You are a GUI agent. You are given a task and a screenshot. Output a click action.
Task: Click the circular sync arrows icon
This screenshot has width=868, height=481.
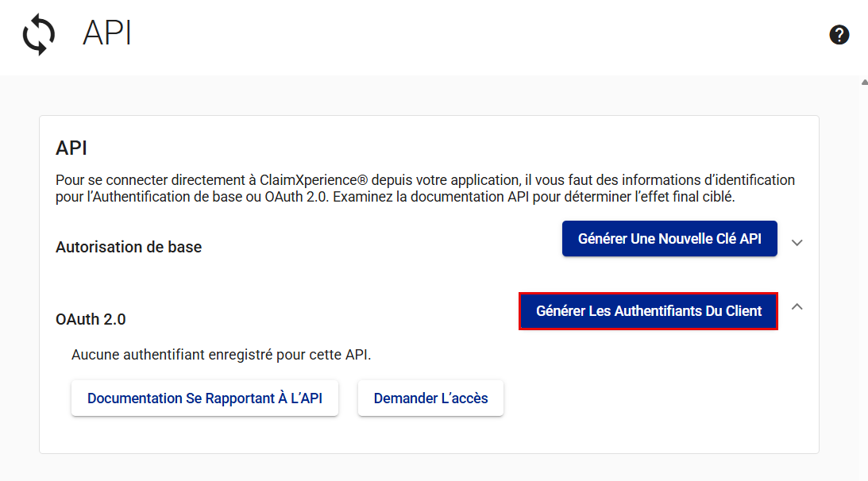tap(39, 36)
